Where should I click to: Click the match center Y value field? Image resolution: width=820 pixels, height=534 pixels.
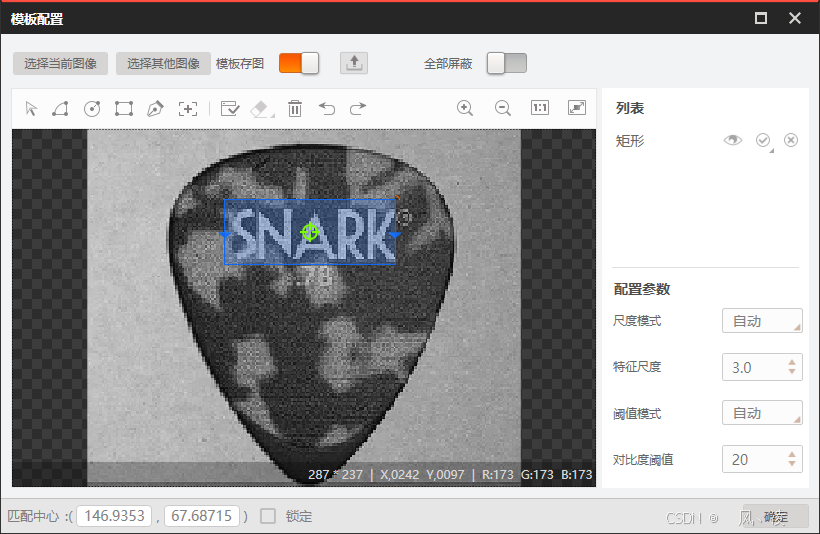(202, 516)
